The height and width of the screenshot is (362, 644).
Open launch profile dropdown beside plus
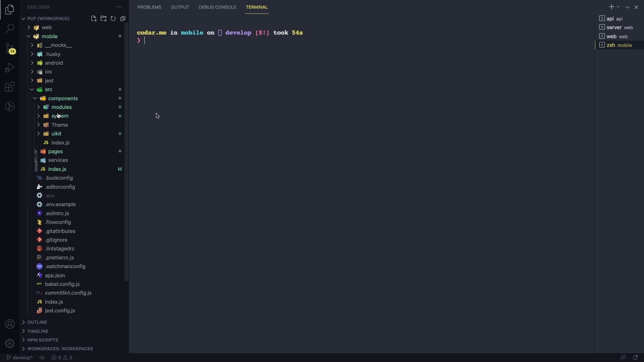point(618,7)
